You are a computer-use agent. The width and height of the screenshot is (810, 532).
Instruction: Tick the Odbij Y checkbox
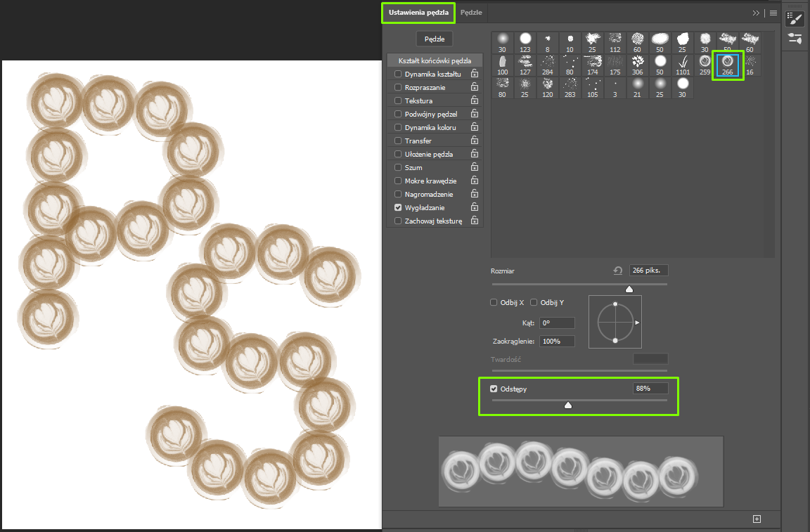point(534,303)
